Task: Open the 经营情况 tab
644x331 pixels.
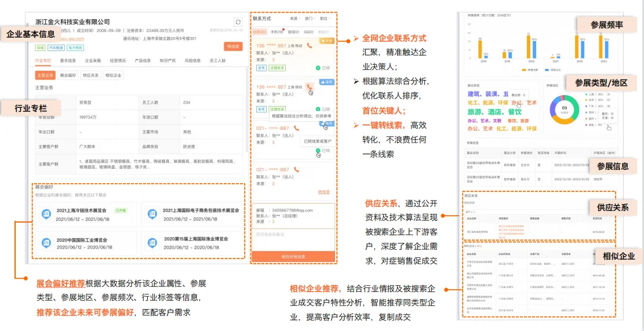Action: pos(118,60)
